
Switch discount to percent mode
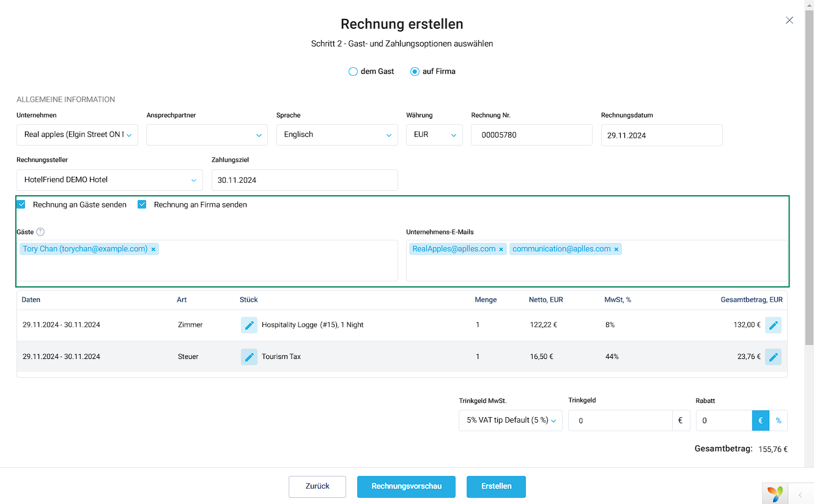point(779,420)
